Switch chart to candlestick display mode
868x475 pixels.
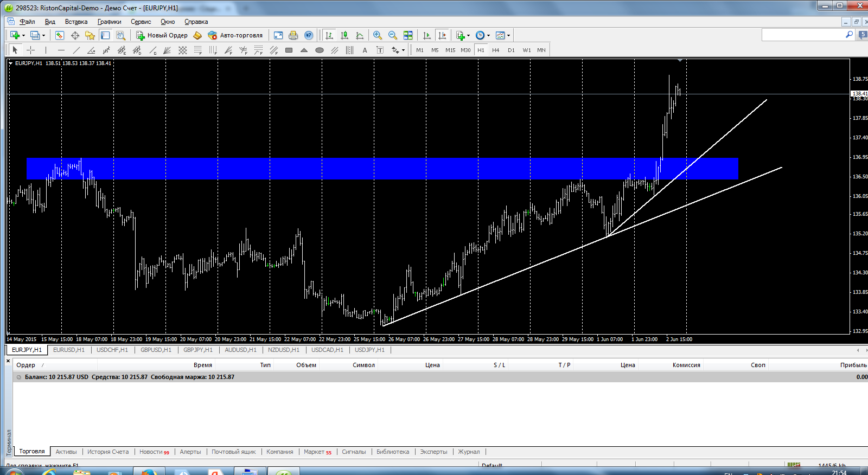coord(344,35)
